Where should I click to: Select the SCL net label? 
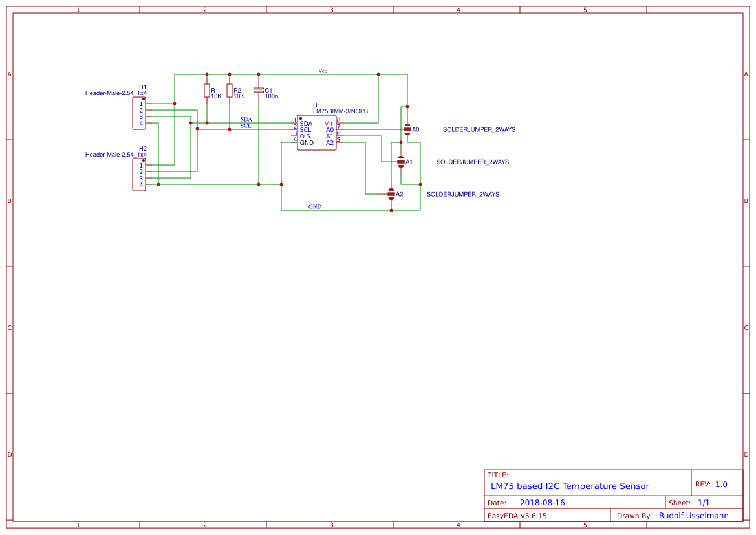(x=244, y=126)
